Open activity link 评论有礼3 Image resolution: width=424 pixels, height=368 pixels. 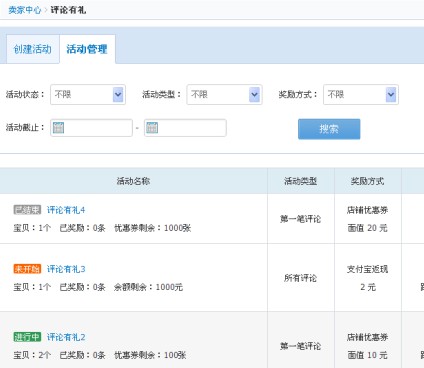tap(66, 269)
